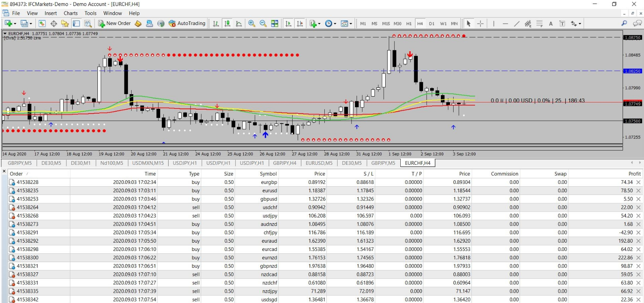
Task: Toggle the chart Auto Scroll button
Action: (x=288, y=23)
